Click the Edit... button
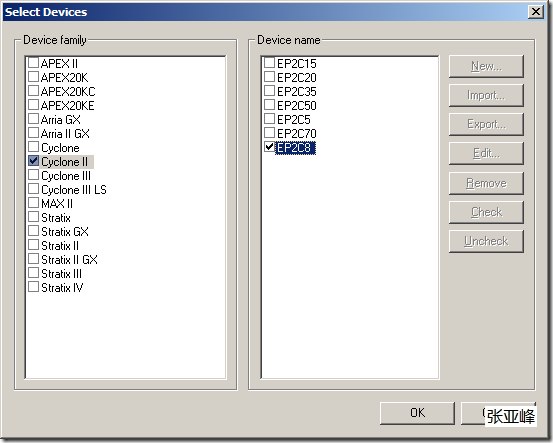553x443 pixels. coord(486,153)
